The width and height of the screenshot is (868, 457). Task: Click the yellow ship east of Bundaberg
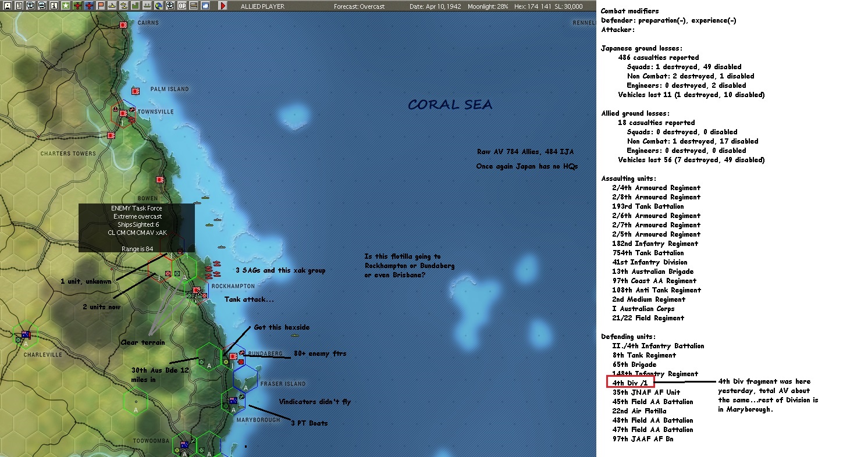pyautogui.click(x=296, y=336)
